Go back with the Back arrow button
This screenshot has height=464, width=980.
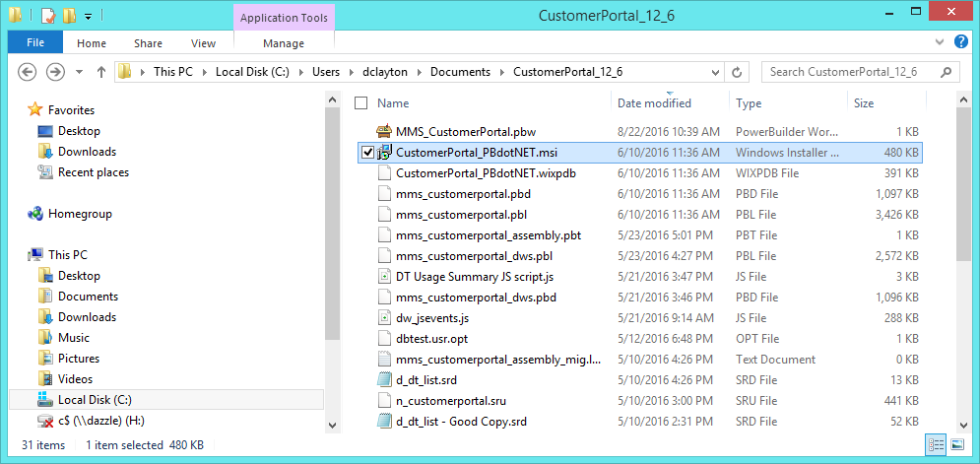(x=28, y=72)
